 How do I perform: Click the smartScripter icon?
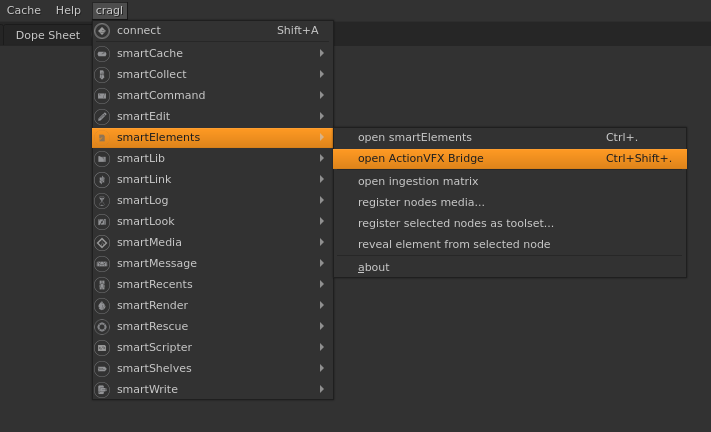pyautogui.click(x=102, y=348)
